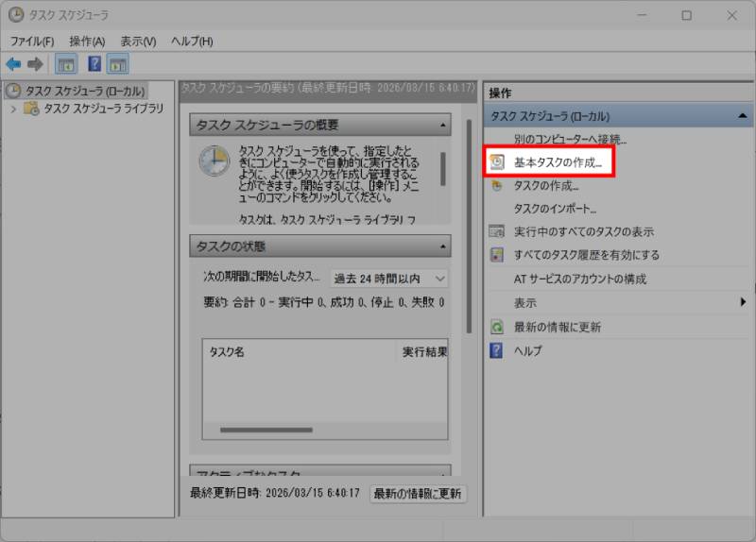Click the blue question mark toolbar icon
This screenshot has height=542, width=756.
(94, 63)
